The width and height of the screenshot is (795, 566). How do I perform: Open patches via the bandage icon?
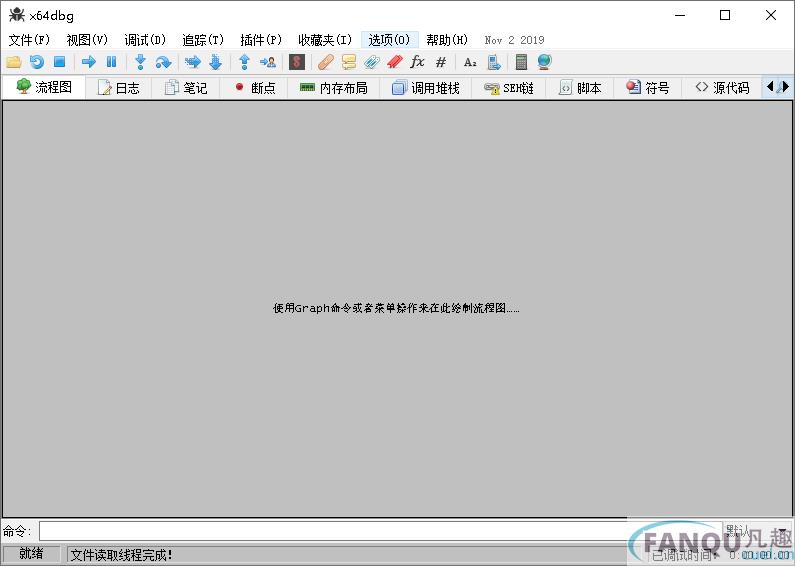coord(326,62)
